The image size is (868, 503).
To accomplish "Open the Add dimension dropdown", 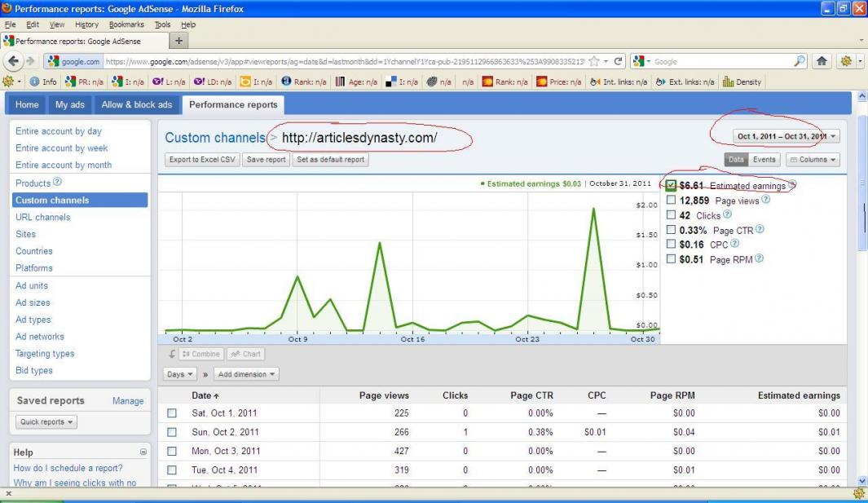I will point(246,374).
